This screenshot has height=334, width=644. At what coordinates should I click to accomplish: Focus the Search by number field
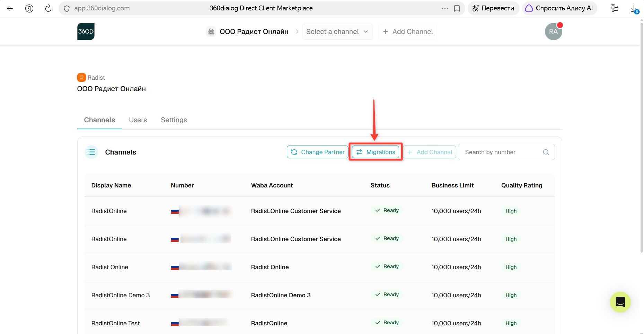click(x=506, y=152)
